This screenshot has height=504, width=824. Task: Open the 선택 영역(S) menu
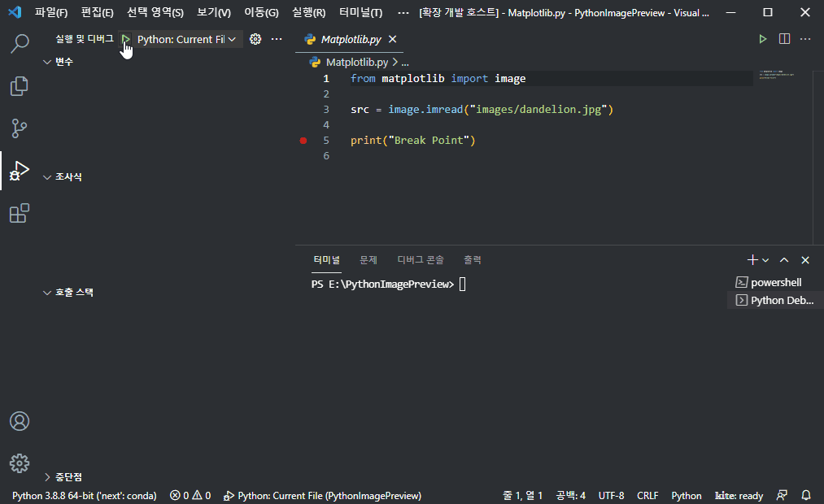click(x=155, y=13)
